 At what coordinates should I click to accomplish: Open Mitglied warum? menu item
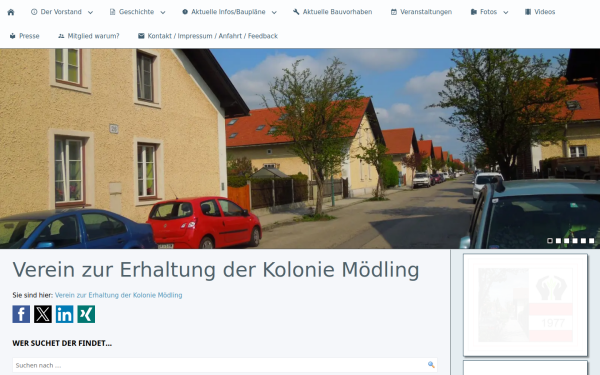pyautogui.click(x=88, y=36)
